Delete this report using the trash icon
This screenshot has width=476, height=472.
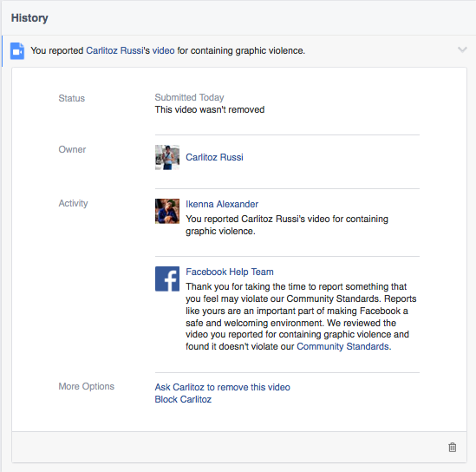click(453, 447)
